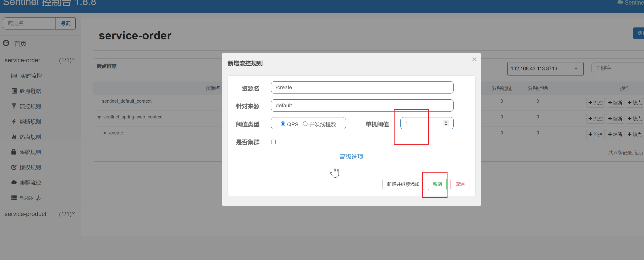Viewport: 644px width, 260px height.
Task: Click sentinel_default_context resource name
Action: 127,101
